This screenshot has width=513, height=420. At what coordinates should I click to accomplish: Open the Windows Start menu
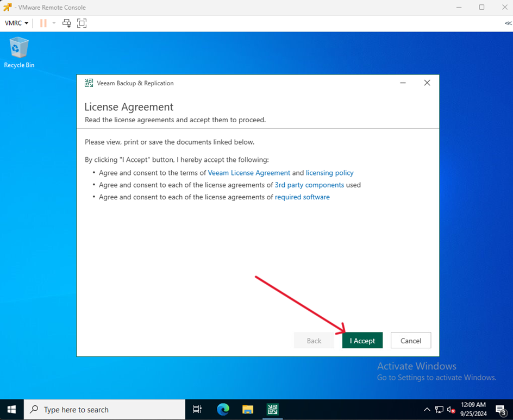pos(11,410)
